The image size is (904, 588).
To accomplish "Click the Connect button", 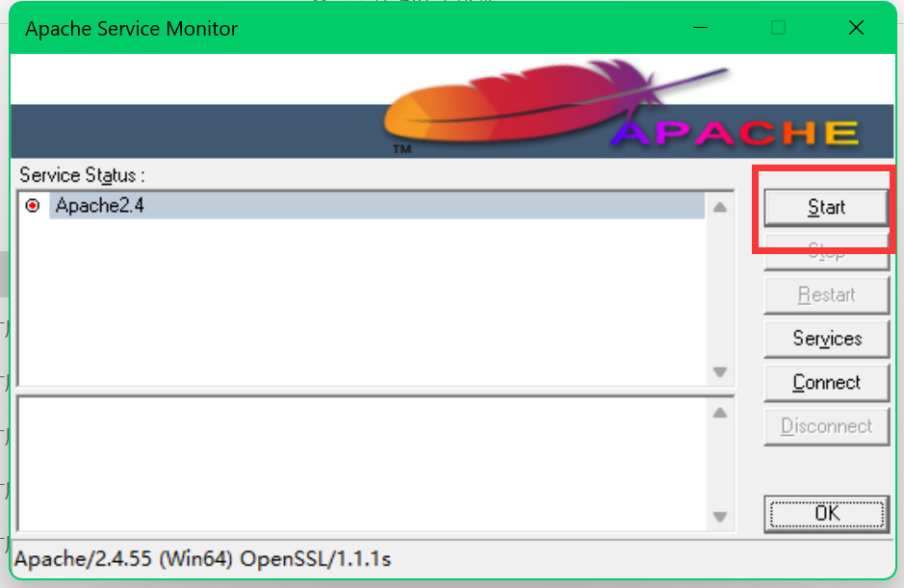I will tap(826, 383).
